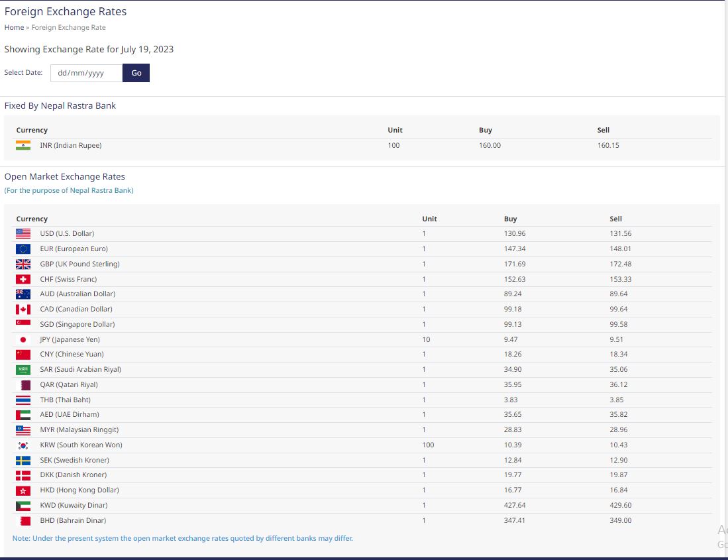The height and width of the screenshot is (560, 728).
Task: Click USD buy rate 130.96
Action: tap(515, 233)
